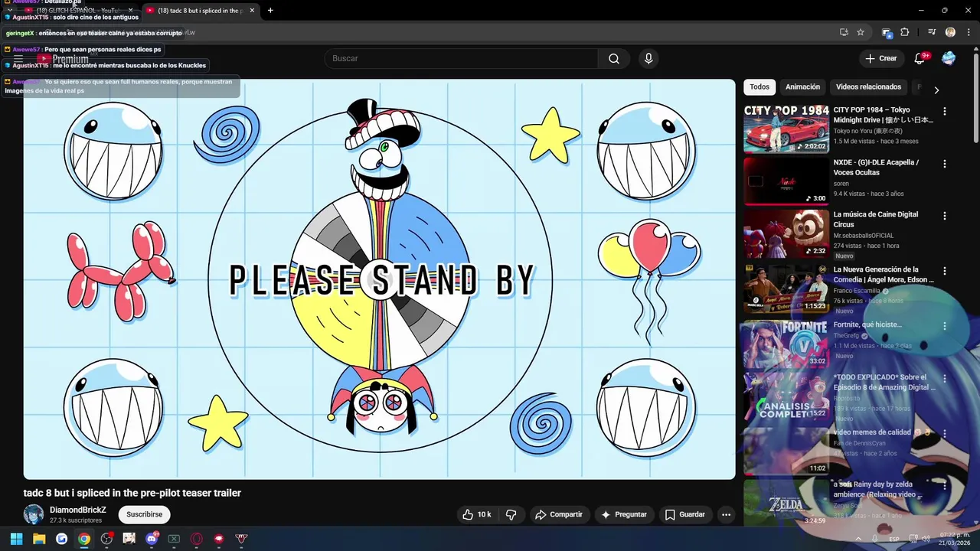Click Franco Escamilla channel name

point(857,291)
